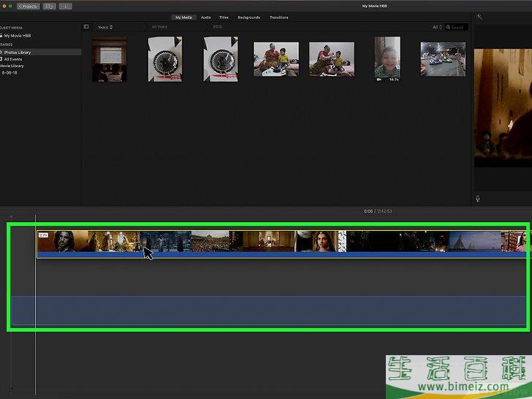Open the All clips filter dropdown
This screenshot has width=532, height=399.
coord(437,27)
